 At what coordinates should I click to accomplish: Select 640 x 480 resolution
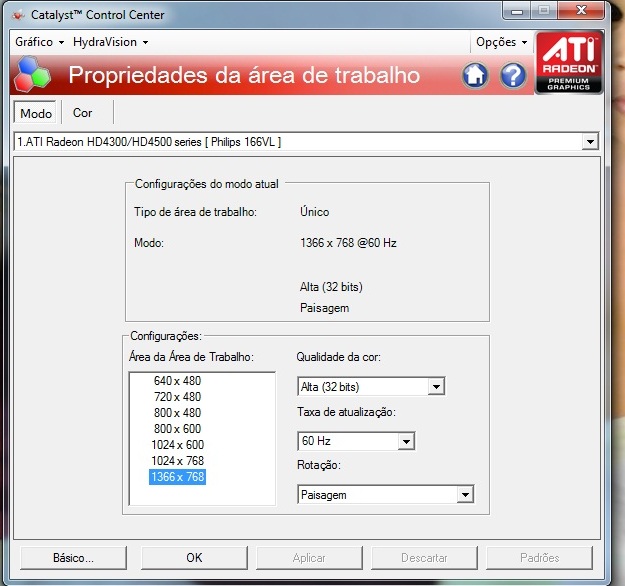(x=177, y=381)
